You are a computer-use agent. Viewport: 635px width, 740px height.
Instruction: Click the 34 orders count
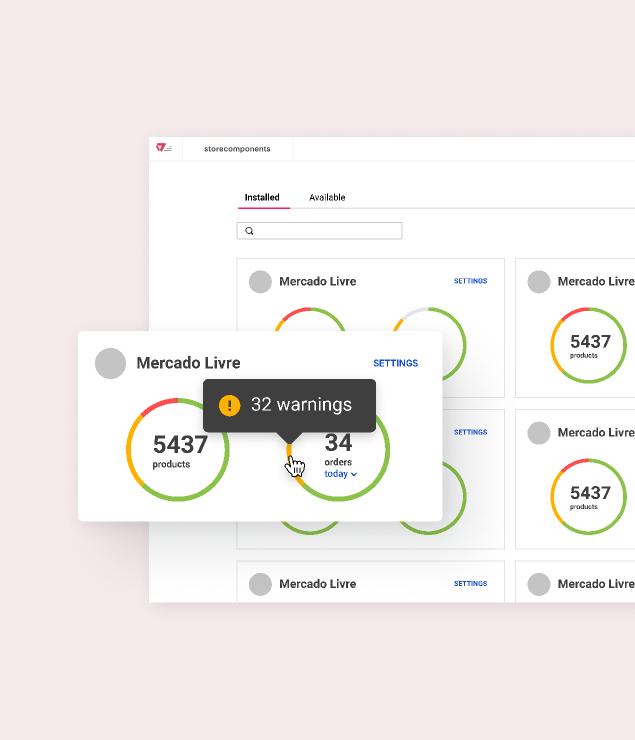pos(338,443)
